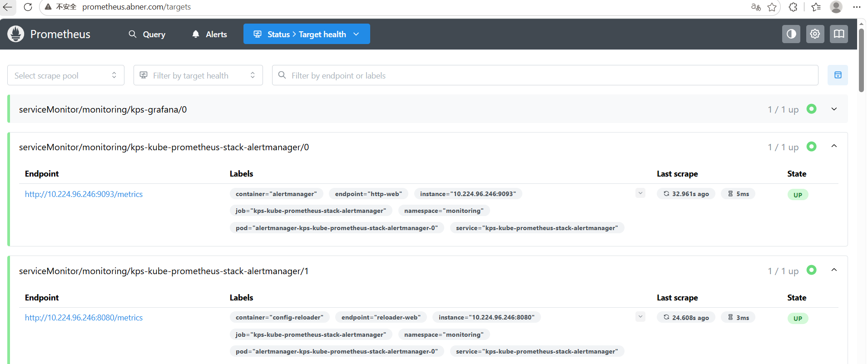Image resolution: width=868 pixels, height=364 pixels.
Task: Click the health ring for alertmanager/1
Action: (812, 270)
